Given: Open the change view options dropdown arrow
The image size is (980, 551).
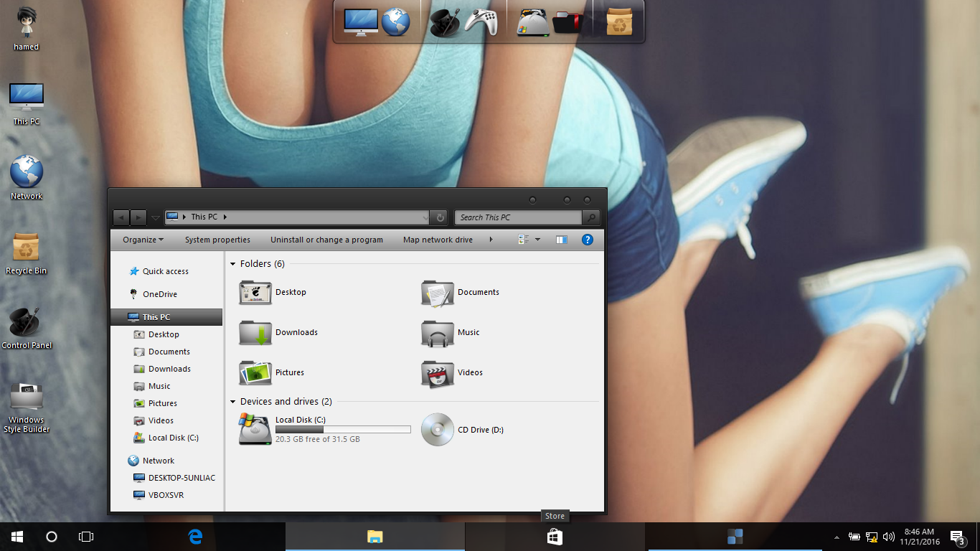Looking at the screenshot, I should [538, 240].
